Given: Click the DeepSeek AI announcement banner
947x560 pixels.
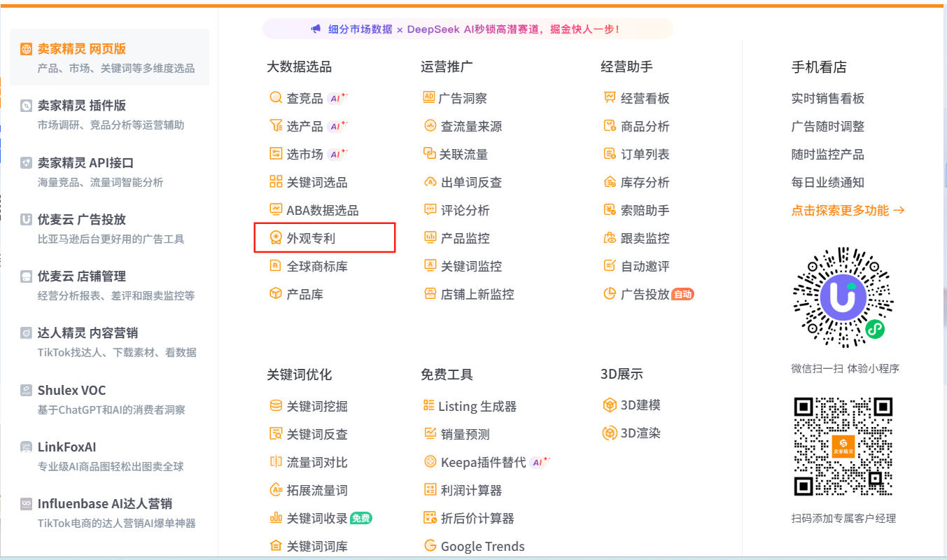Looking at the screenshot, I should coord(468,29).
